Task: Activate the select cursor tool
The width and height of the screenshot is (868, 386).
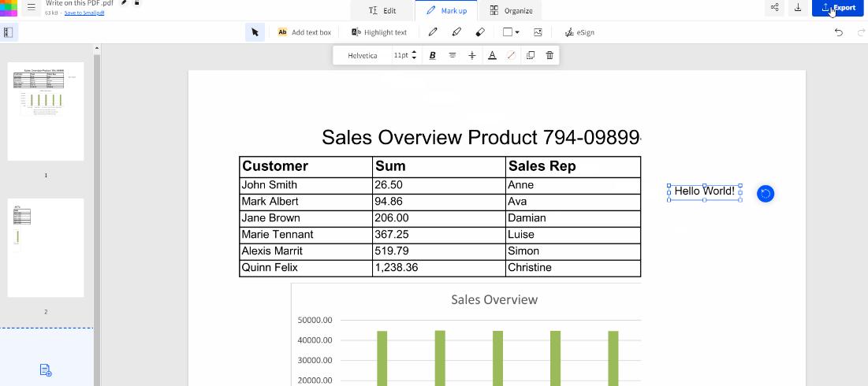Action: tap(254, 32)
